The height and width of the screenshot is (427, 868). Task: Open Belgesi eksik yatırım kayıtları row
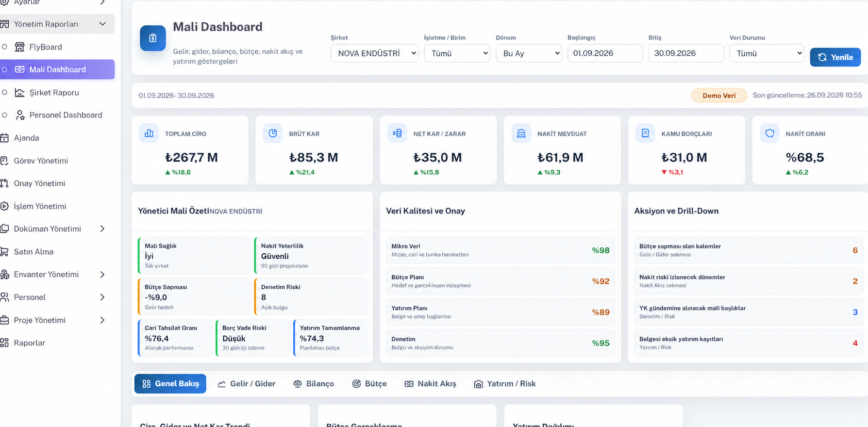tap(748, 343)
